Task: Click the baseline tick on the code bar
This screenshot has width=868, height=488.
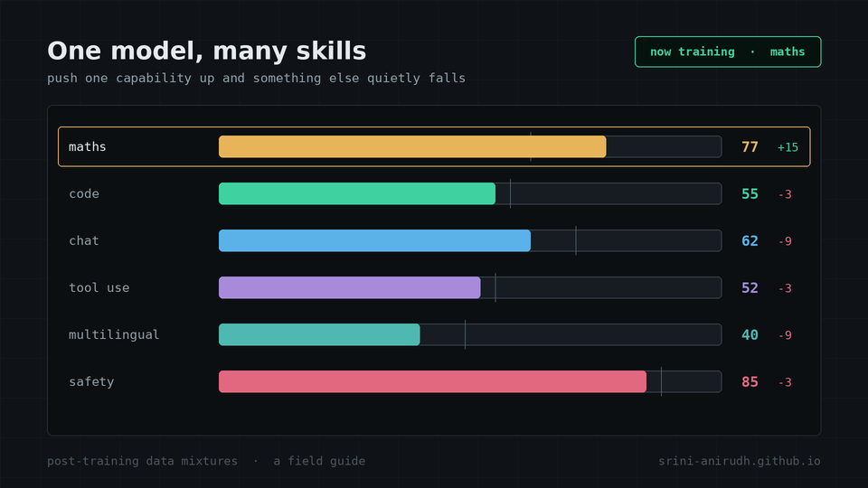Action: click(x=510, y=193)
